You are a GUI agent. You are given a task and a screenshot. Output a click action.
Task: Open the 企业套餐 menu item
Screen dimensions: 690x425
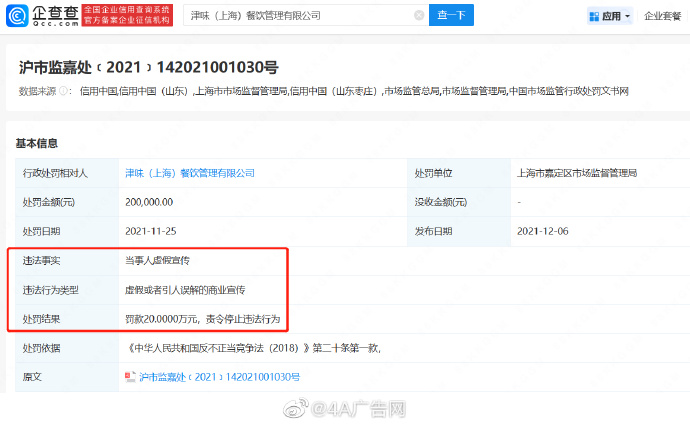click(663, 16)
